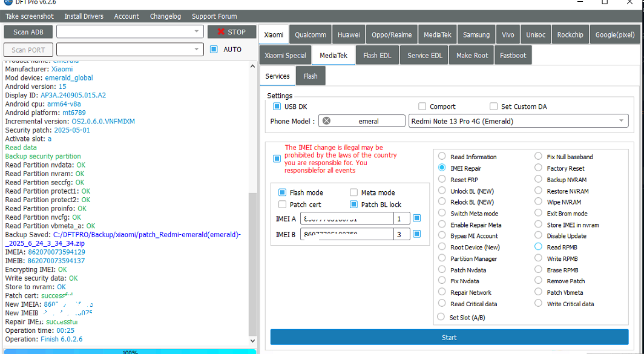Viewport: 644px width, 354px height.
Task: Open Fastboot sub-tab
Action: (x=513, y=55)
